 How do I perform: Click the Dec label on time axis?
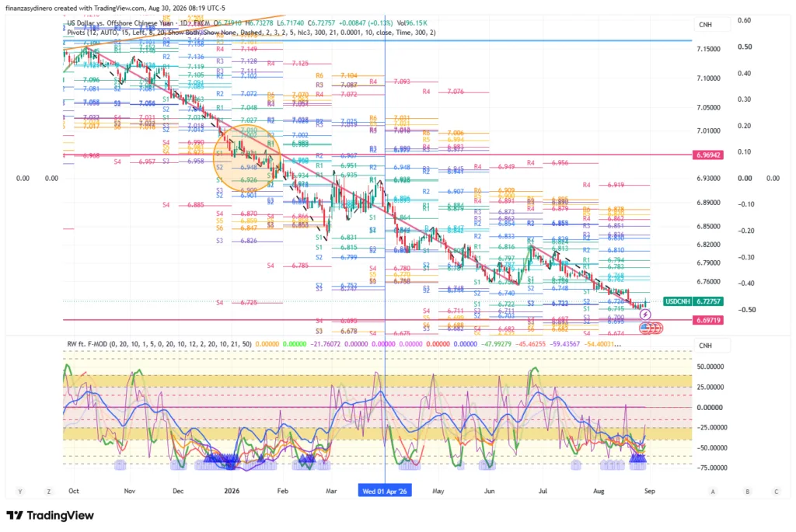[x=178, y=491]
